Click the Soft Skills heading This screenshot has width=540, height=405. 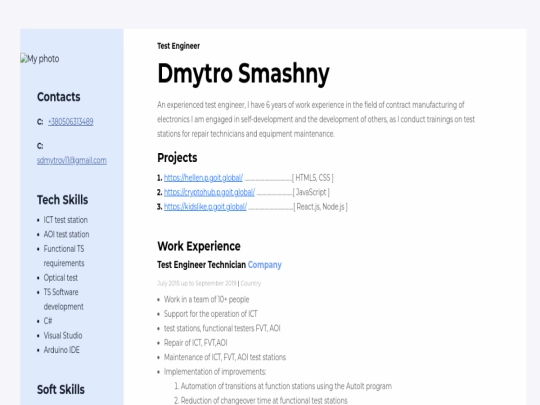(x=61, y=390)
